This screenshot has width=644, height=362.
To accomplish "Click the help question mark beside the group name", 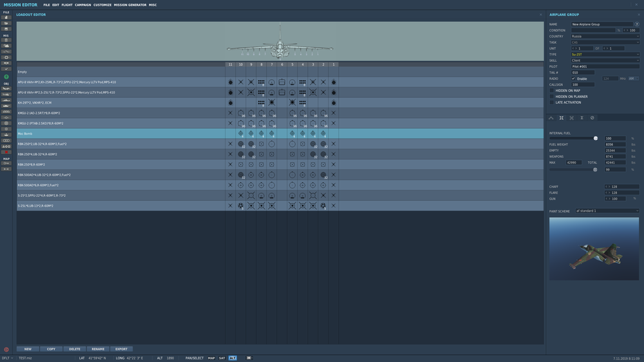I will [637, 24].
